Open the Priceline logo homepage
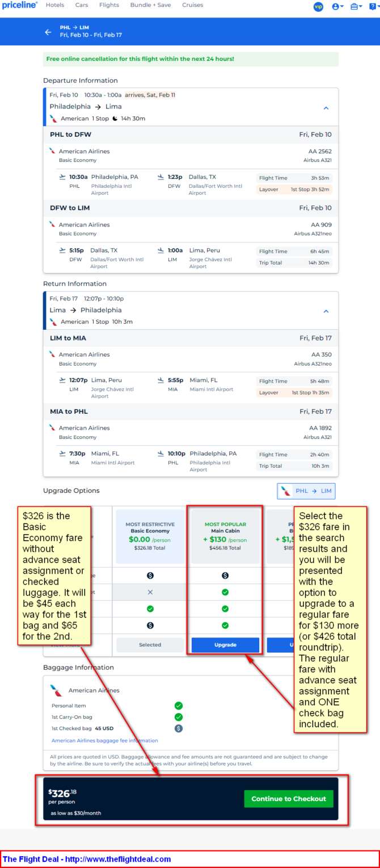 tap(20, 5)
